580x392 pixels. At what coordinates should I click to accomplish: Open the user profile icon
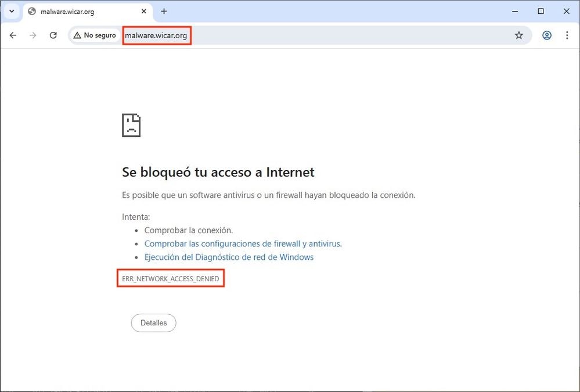(x=547, y=35)
